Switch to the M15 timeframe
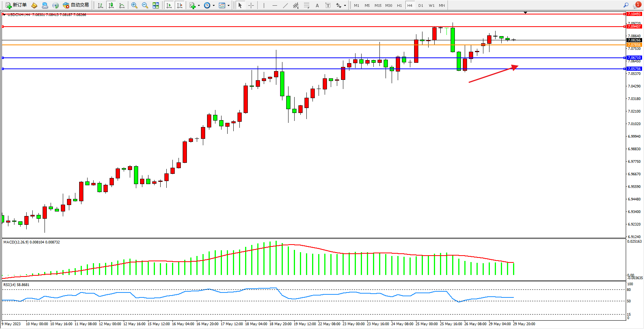Screen dimensions: 644x329 coord(378,5)
